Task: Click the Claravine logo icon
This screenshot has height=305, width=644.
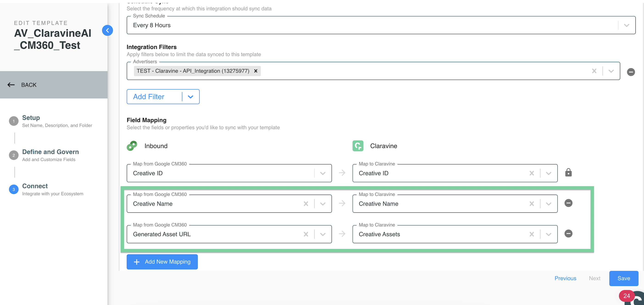Action: point(358,146)
